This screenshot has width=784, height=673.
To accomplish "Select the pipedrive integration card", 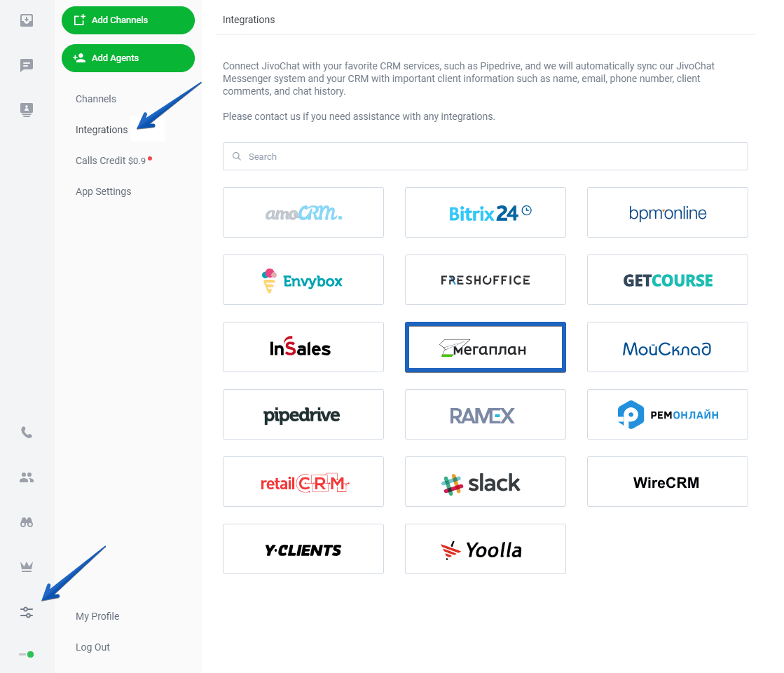I will (303, 414).
